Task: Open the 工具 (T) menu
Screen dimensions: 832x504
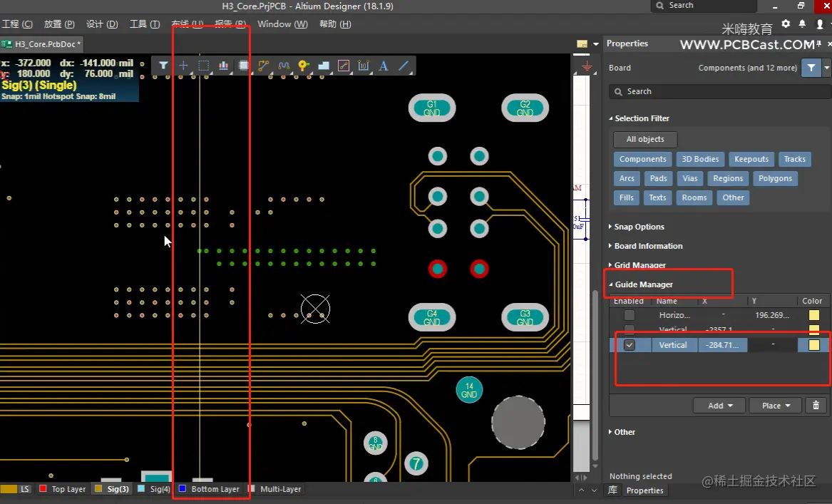Action: point(144,24)
